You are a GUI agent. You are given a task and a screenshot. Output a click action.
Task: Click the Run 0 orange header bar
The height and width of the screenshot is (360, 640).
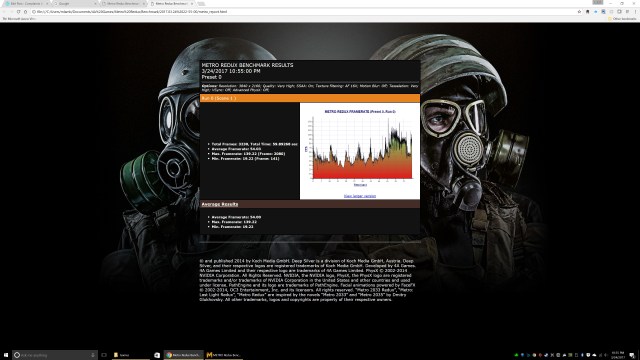point(310,98)
